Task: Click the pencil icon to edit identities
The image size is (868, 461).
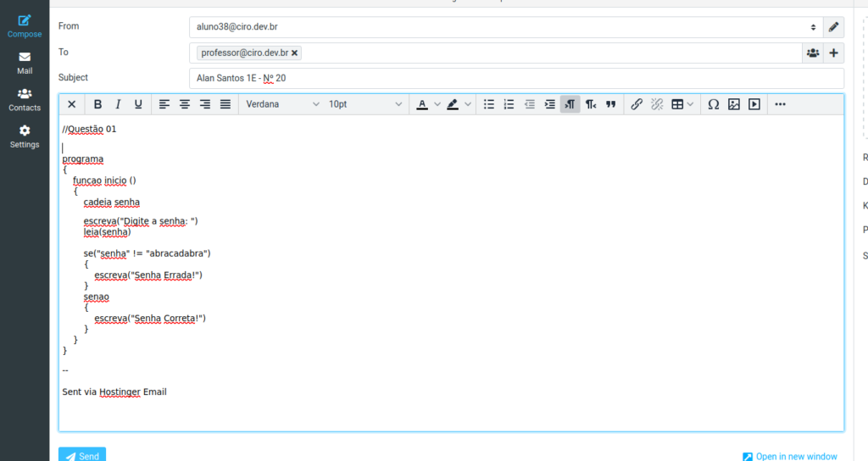Action: tap(834, 27)
